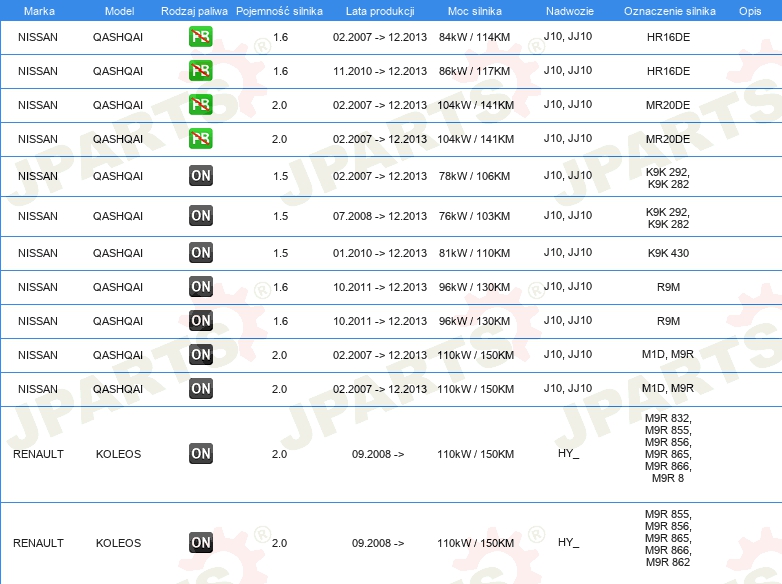Screen dimensions: 782x584
Task: Select the Lata produkcji column header
Action: coord(380,11)
